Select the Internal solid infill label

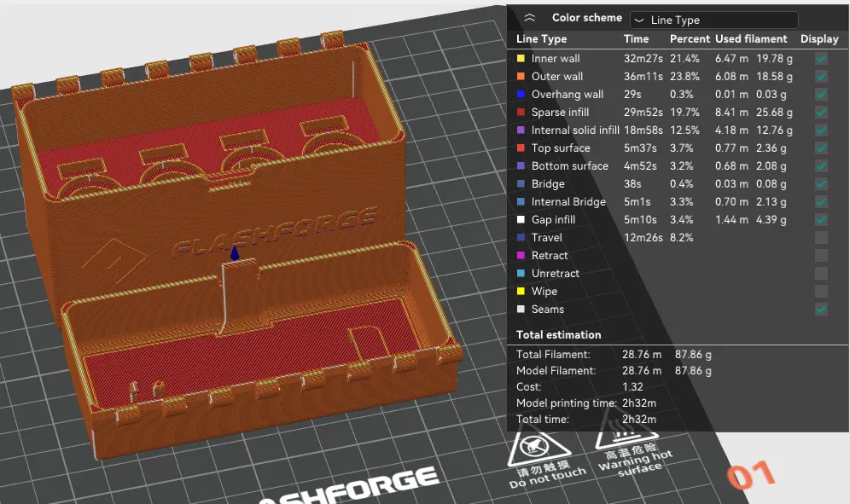pyautogui.click(x=575, y=130)
